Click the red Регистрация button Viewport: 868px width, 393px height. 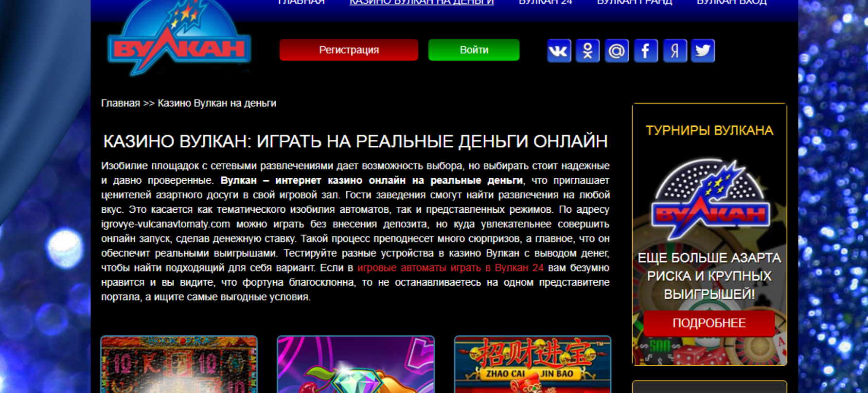click(349, 50)
